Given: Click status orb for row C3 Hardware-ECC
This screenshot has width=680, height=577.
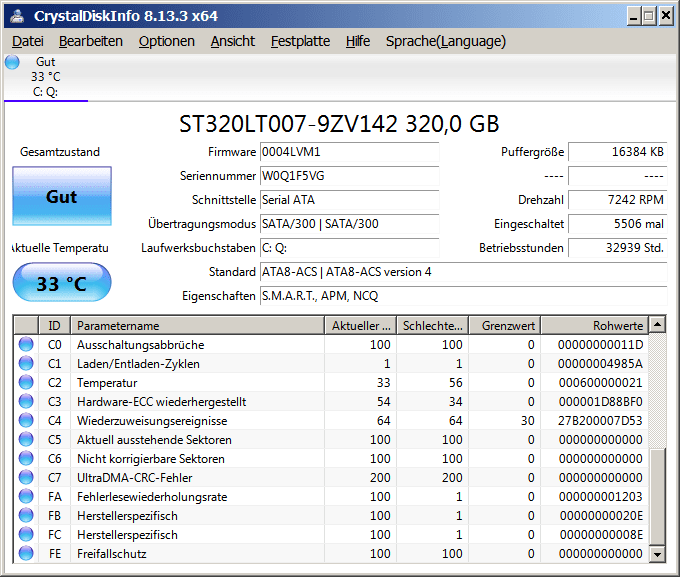Looking at the screenshot, I should pyautogui.click(x=26, y=402).
